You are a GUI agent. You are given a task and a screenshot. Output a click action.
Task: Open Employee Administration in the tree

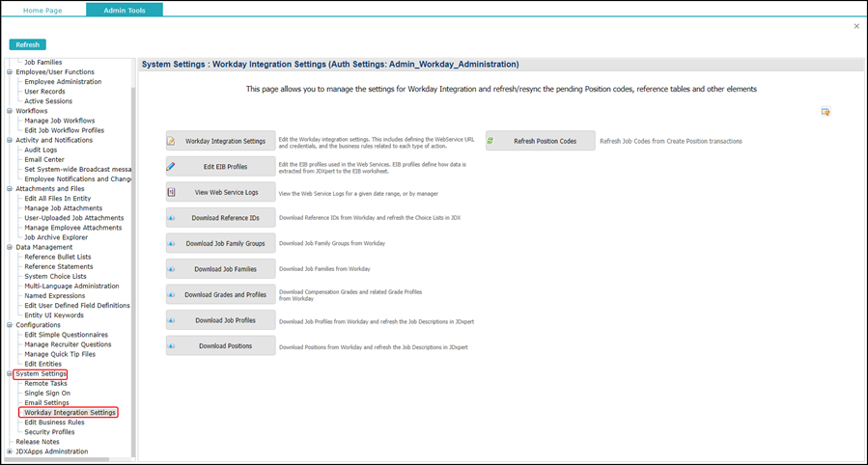coord(63,82)
